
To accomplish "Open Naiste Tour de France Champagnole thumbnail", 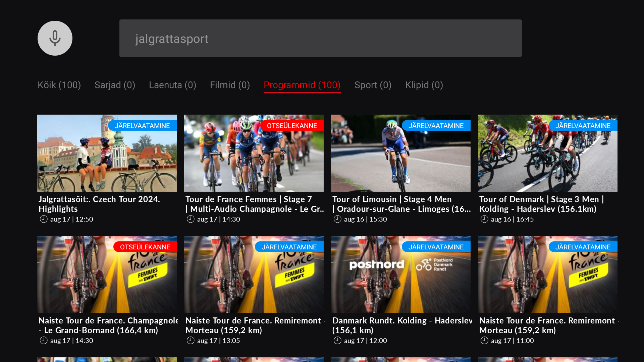I will (x=107, y=274).
